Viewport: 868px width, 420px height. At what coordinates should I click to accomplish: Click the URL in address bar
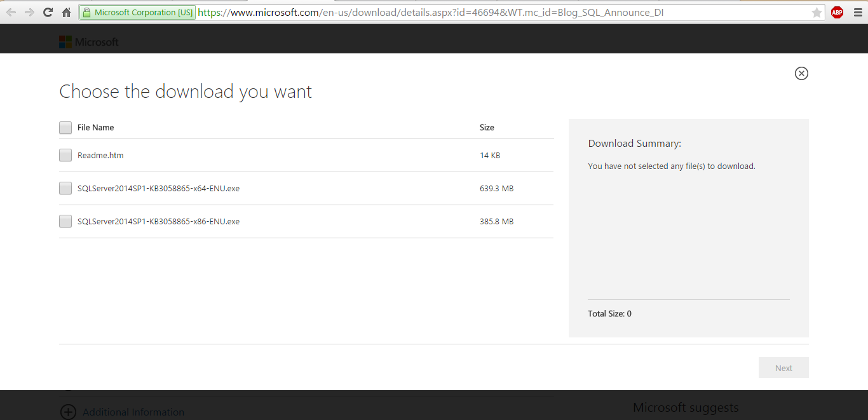coord(430,12)
